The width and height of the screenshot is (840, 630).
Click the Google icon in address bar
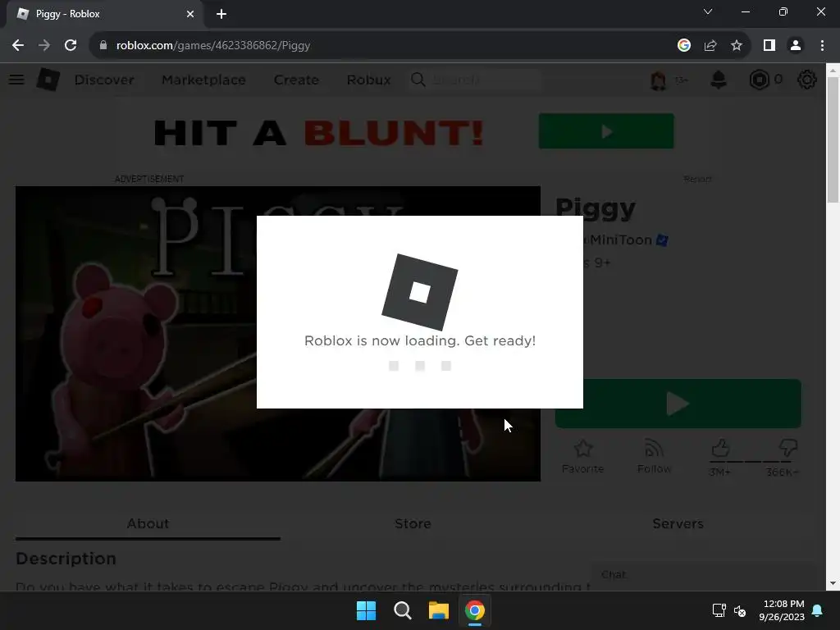(x=683, y=46)
